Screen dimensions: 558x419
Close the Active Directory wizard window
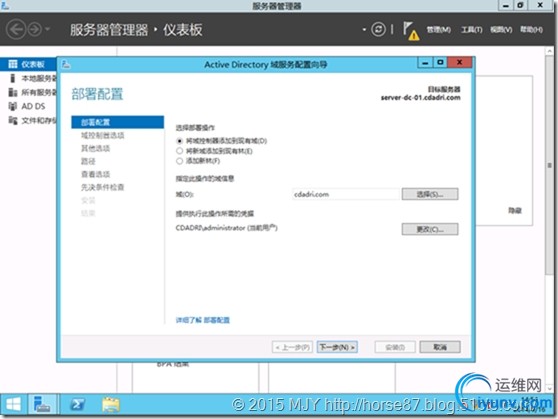459,63
